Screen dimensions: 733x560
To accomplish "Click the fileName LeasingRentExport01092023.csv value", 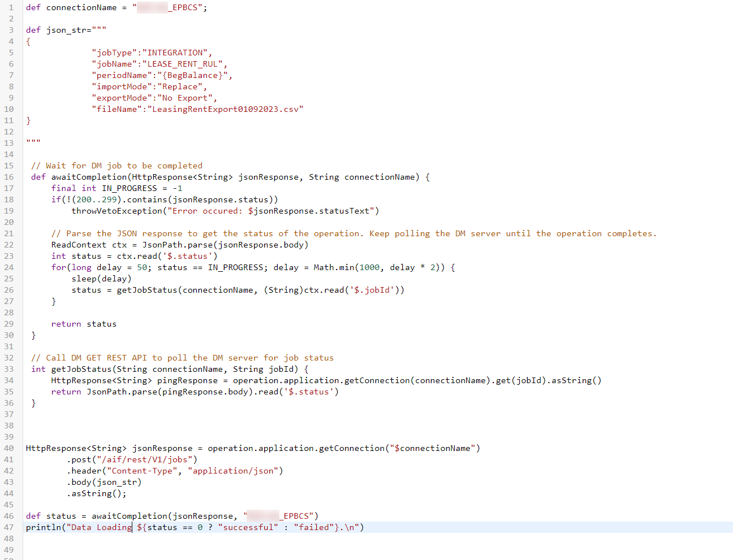I will (226, 109).
